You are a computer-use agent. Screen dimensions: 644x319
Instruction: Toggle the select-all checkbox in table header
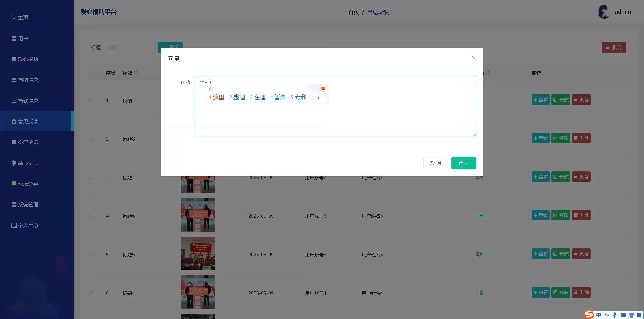pyautogui.click(x=92, y=73)
